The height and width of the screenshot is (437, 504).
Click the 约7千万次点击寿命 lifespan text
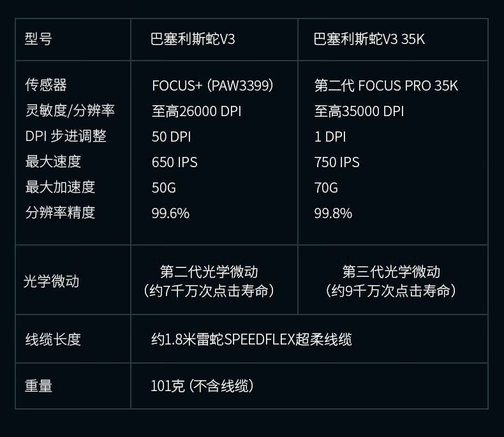[x=209, y=291]
